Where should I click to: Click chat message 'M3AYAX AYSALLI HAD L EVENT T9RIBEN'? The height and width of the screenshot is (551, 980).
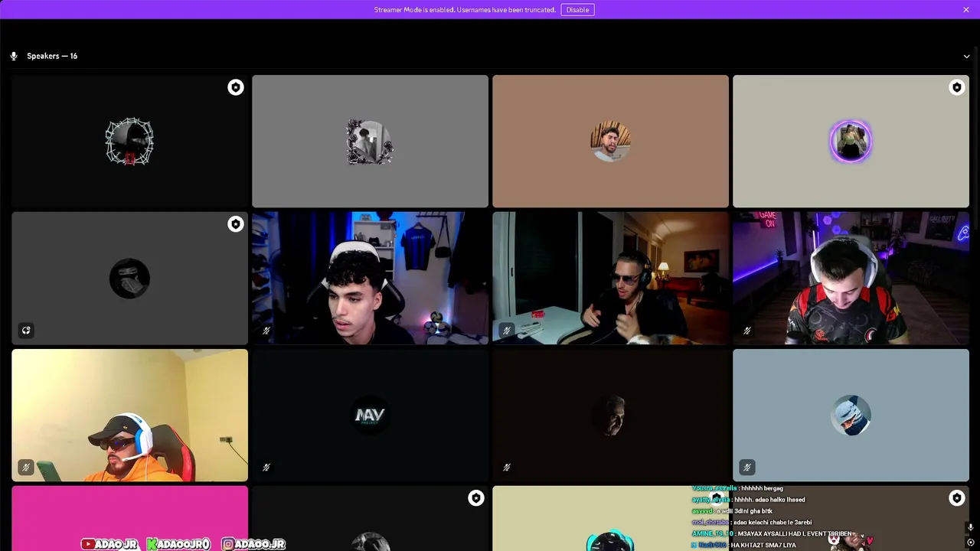click(795, 533)
